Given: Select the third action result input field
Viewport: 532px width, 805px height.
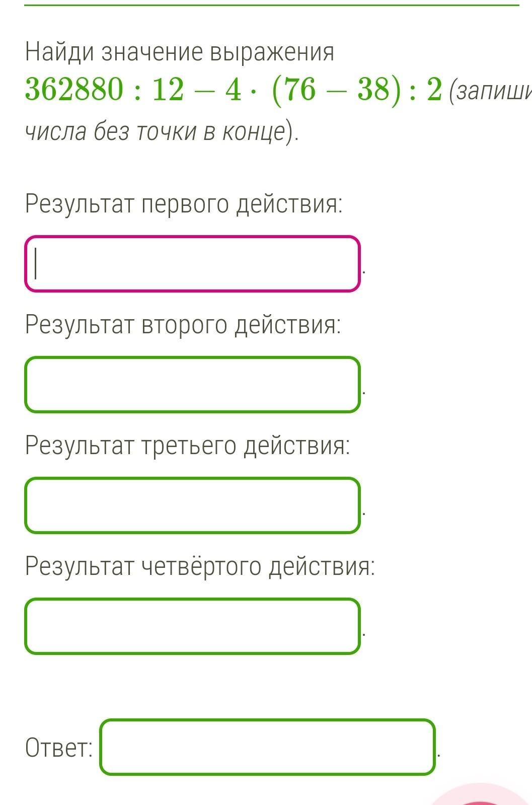Looking at the screenshot, I should click(192, 505).
